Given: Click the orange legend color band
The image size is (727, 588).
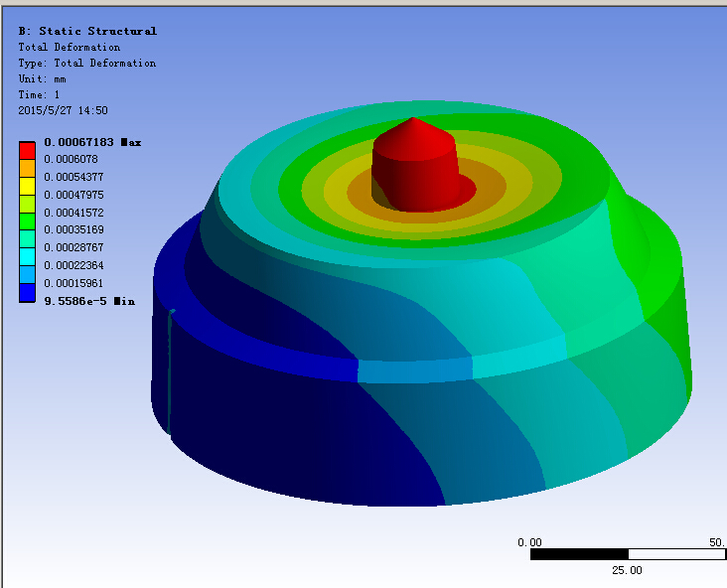Looking at the screenshot, I should click(28, 168).
